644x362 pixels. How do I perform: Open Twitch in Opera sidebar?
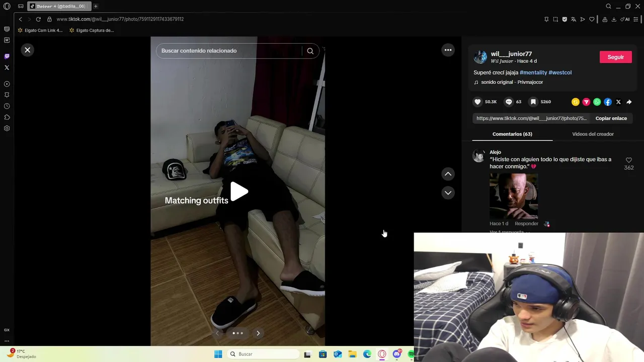coord(7,56)
